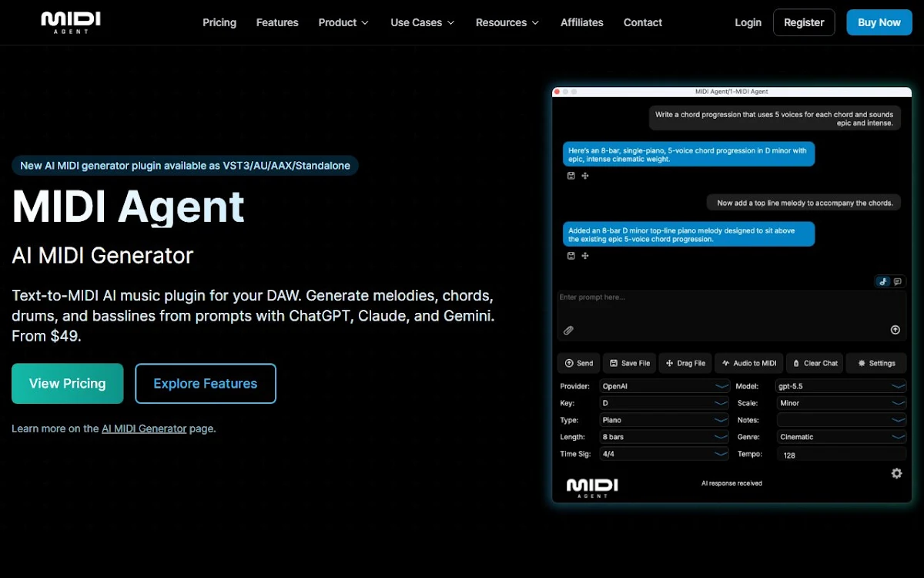
Task: Click the drag icon under the top-line melody reply
Action: click(x=585, y=256)
